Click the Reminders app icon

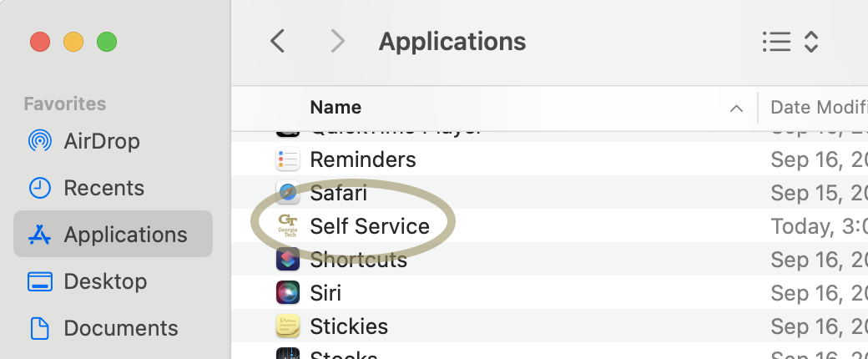point(287,159)
